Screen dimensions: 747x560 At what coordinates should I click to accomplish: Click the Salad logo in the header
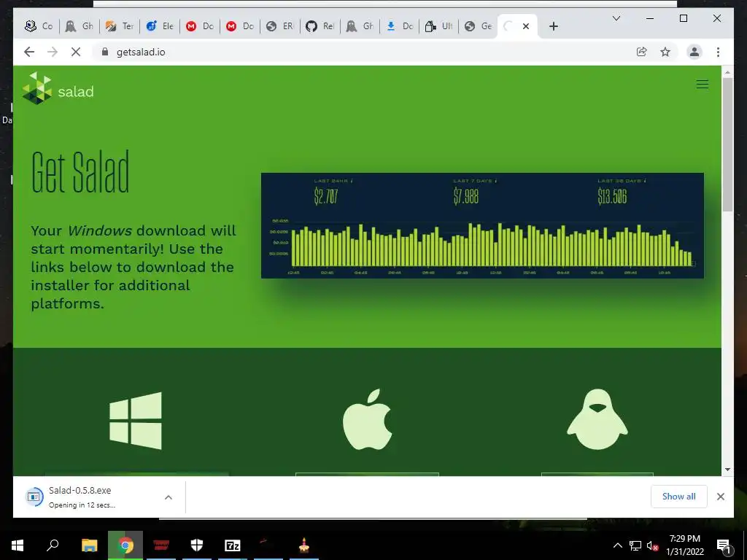[x=58, y=88]
